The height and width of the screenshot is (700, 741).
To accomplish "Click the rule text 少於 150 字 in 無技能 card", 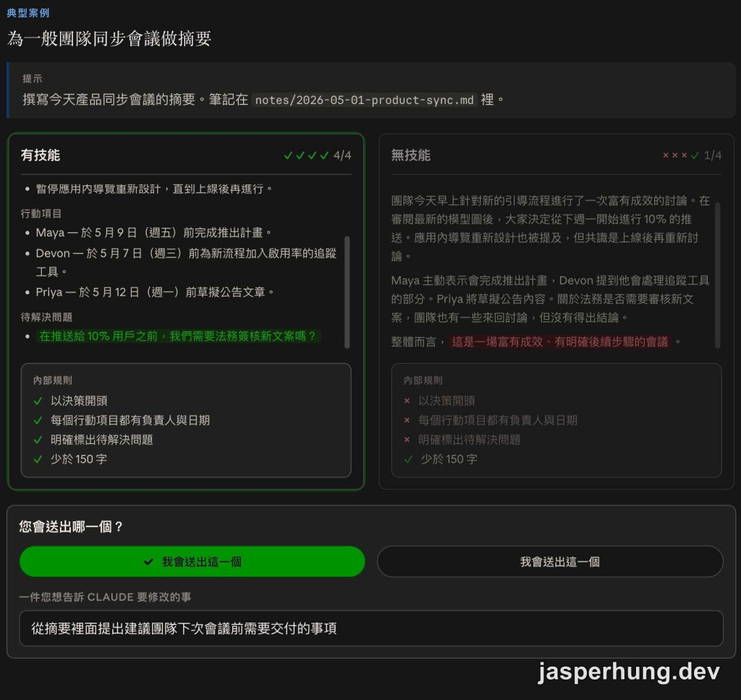I will [449, 459].
